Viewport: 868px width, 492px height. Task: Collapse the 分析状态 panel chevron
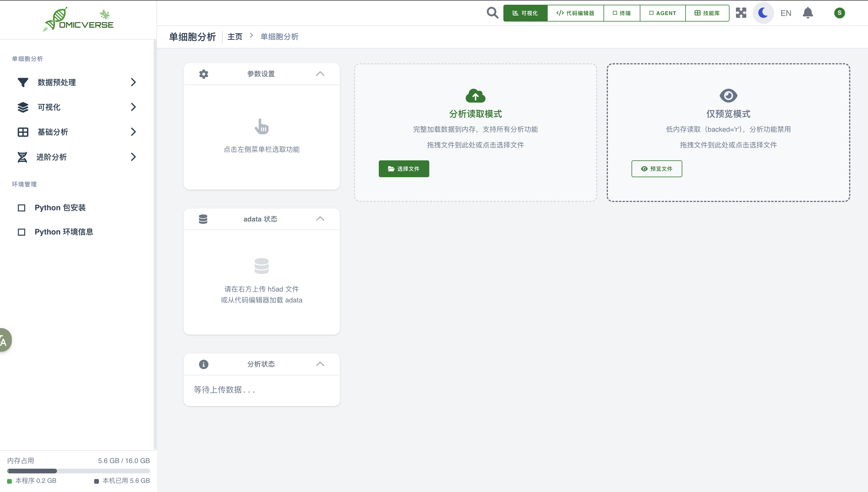pos(320,364)
